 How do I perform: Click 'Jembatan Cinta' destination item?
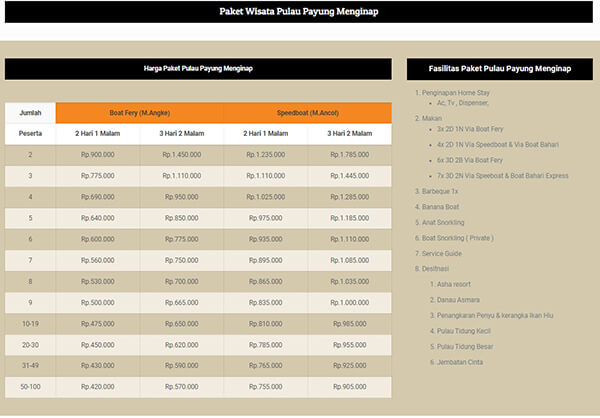(460, 362)
